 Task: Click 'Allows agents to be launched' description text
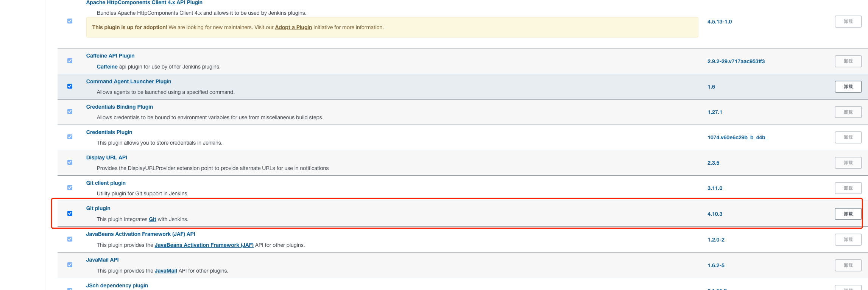tap(166, 92)
